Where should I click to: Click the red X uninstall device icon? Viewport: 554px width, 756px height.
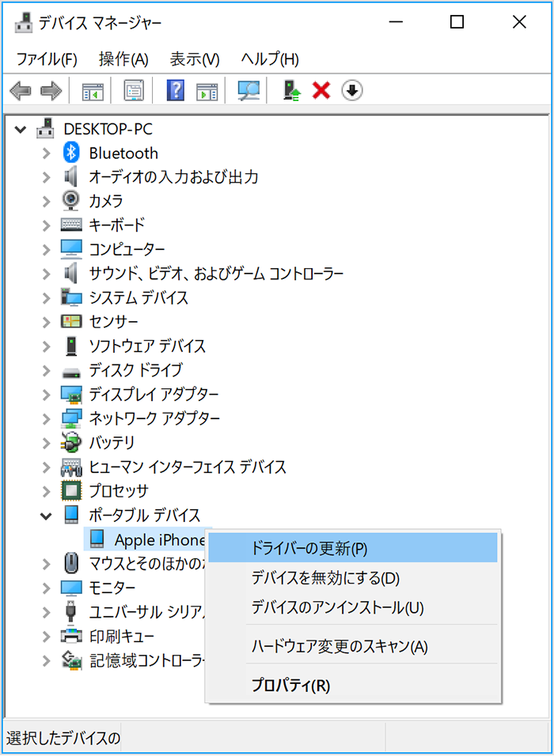click(x=321, y=91)
